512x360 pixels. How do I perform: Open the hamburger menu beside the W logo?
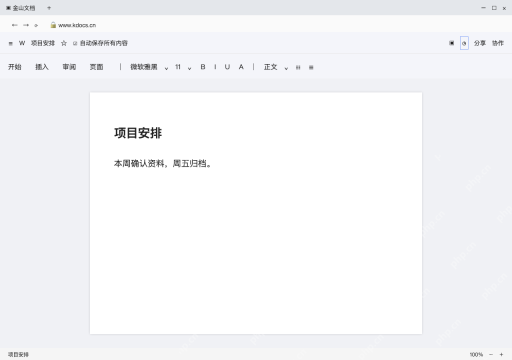11,43
